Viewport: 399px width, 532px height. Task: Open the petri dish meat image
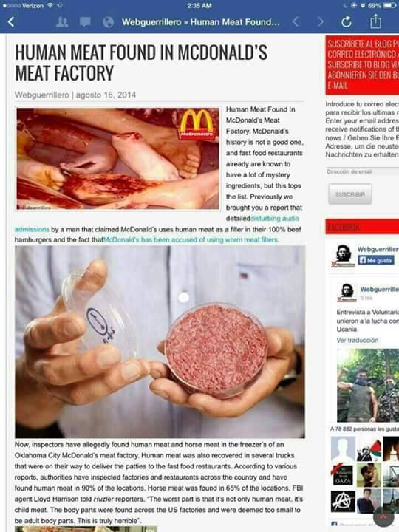160,341
